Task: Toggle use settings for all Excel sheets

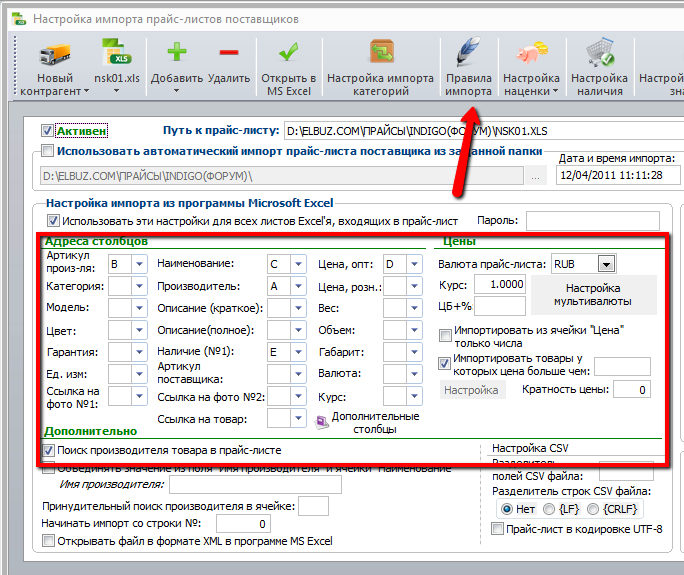Action: click(53, 220)
